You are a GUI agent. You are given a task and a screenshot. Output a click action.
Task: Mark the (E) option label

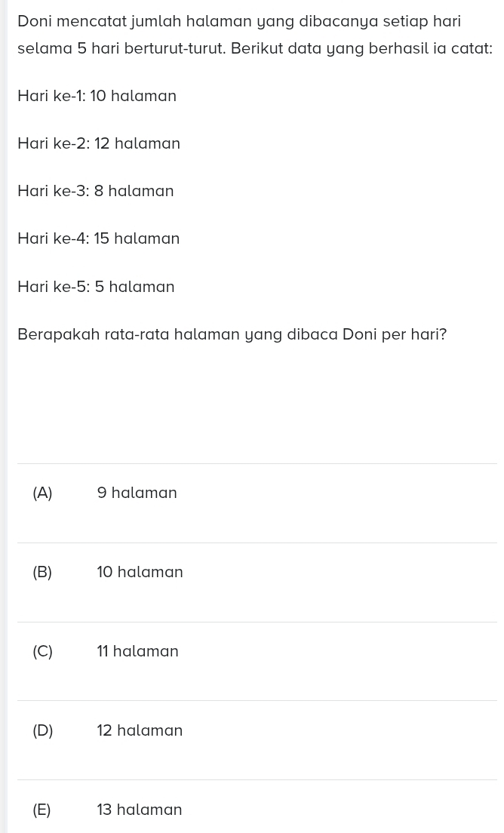42,810
